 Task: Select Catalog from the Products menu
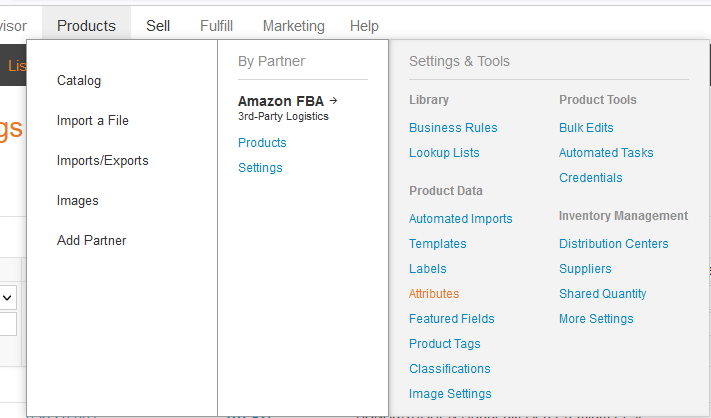pyautogui.click(x=79, y=81)
